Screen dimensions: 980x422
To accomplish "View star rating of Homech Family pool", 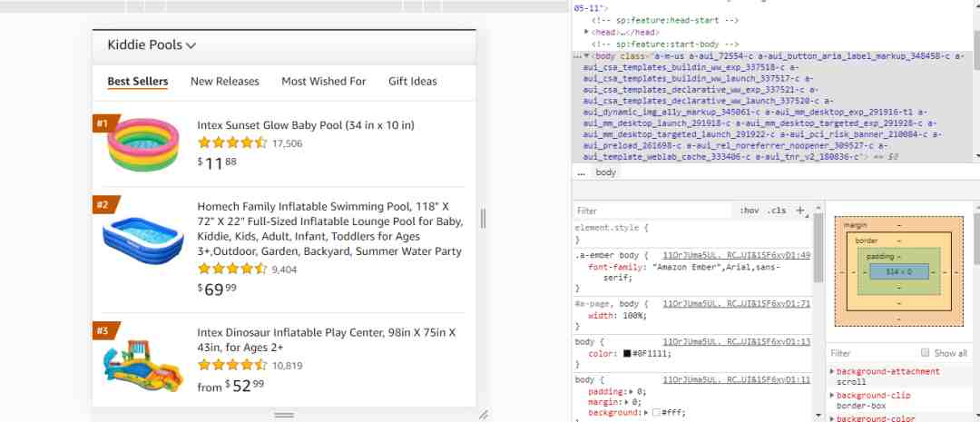I will pos(232,270).
